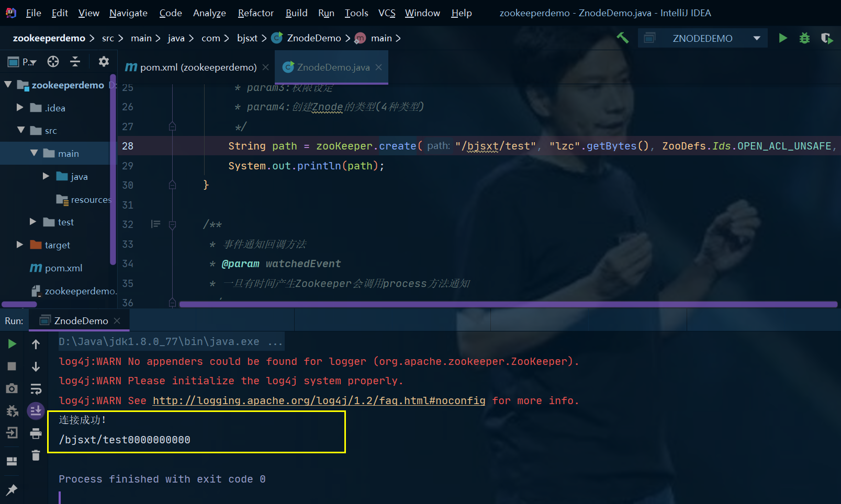
Task: Toggle scroll to end of console
Action: (x=36, y=411)
